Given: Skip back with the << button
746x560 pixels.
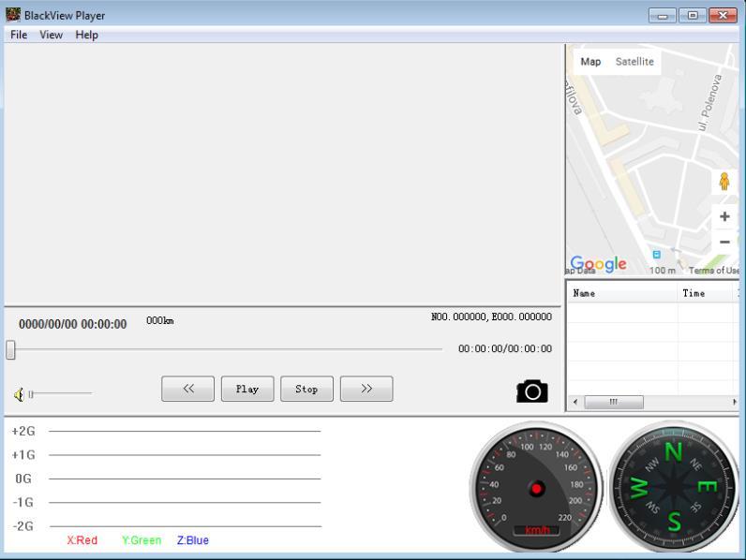Looking at the screenshot, I should [x=188, y=389].
